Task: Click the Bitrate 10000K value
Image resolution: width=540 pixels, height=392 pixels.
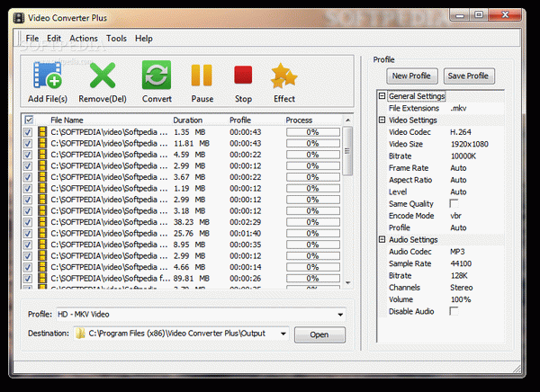Action: click(463, 156)
